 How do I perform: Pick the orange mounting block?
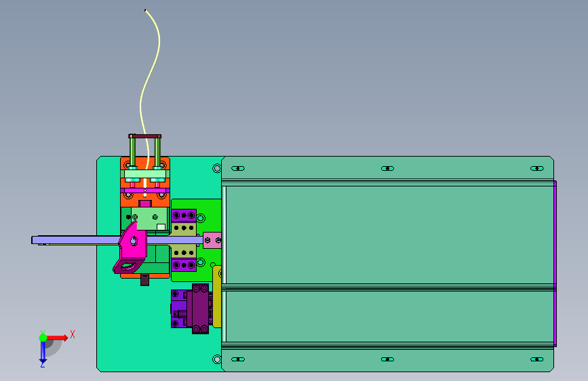pyautogui.click(x=145, y=200)
